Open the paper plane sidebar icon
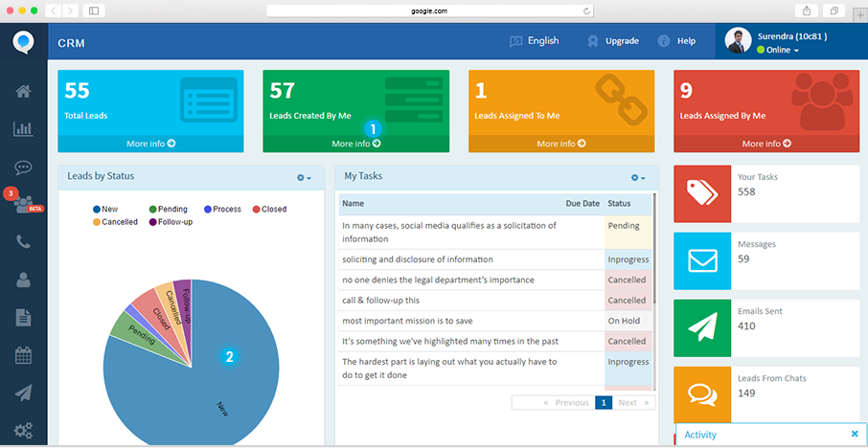Screen dimensions: 868x448 point(23,392)
